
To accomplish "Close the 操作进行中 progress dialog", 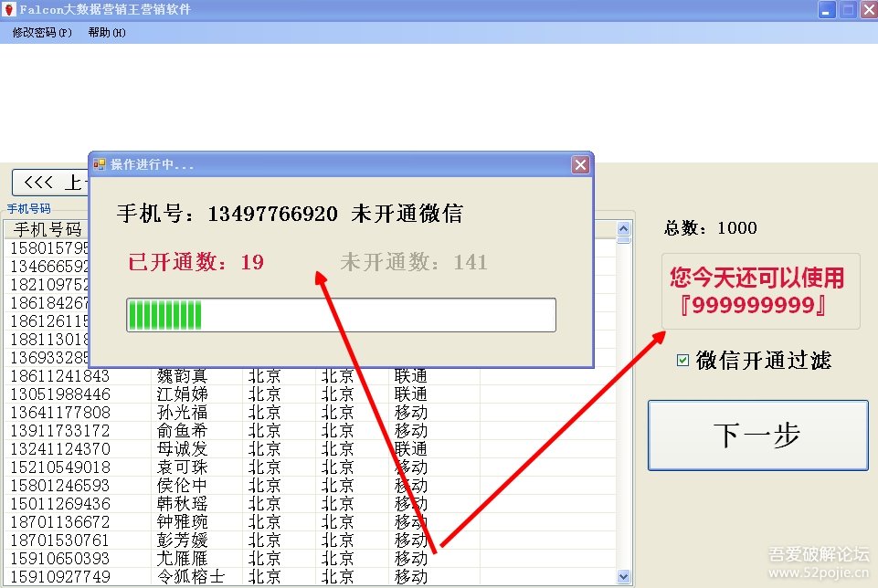I will [580, 164].
